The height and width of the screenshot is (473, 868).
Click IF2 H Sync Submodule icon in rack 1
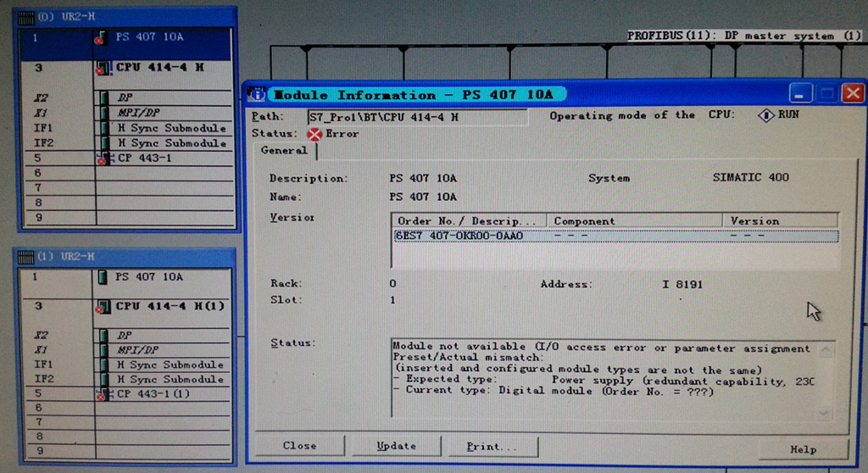[x=104, y=380]
